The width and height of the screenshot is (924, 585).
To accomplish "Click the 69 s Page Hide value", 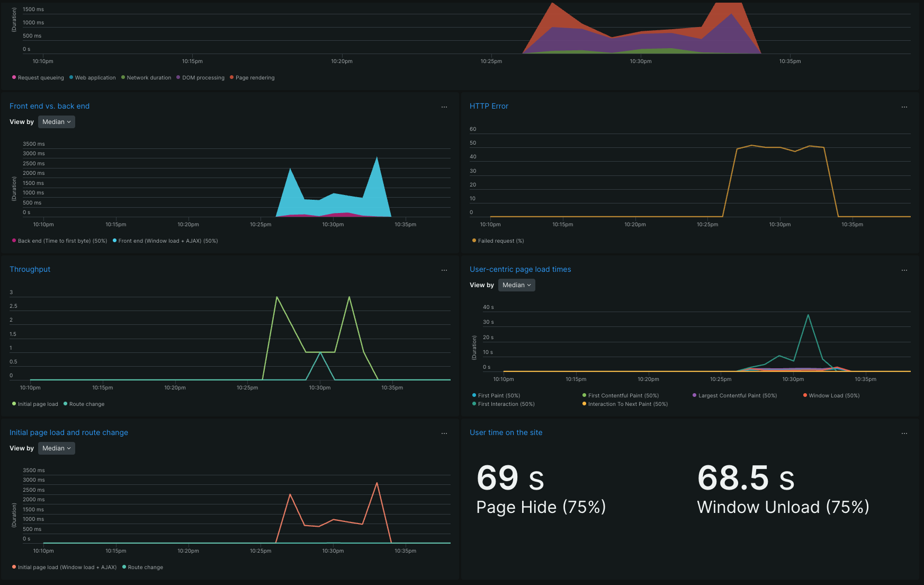I will coord(510,478).
